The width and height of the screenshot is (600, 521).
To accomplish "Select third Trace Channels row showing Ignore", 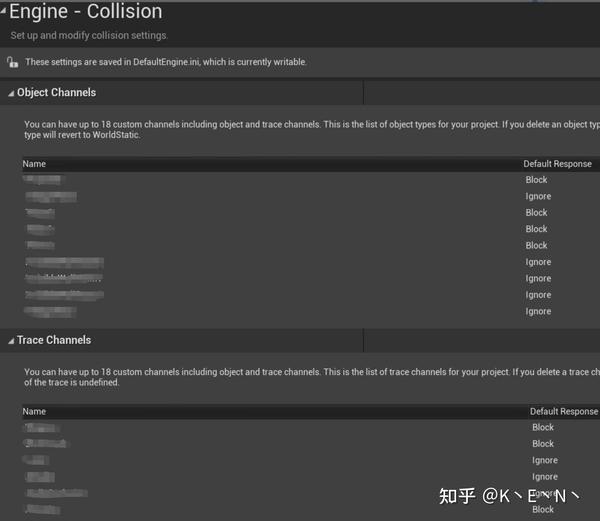I will click(311, 460).
